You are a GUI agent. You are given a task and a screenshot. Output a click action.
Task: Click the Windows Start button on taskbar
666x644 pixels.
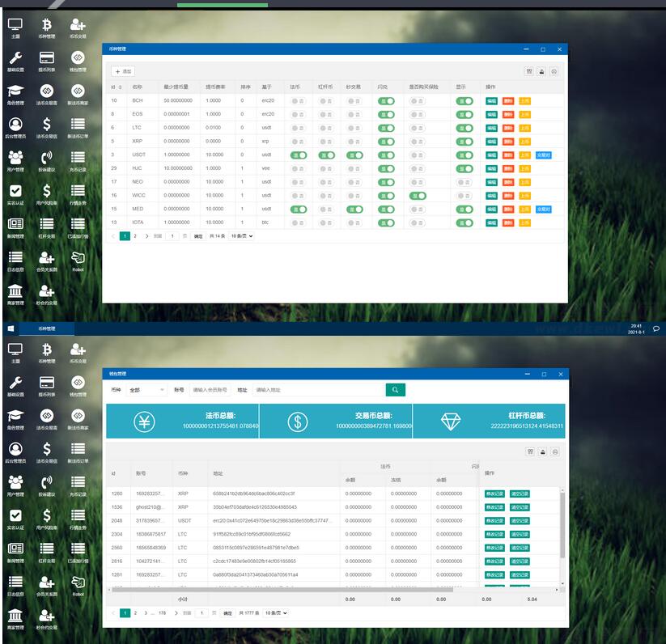click(10, 328)
